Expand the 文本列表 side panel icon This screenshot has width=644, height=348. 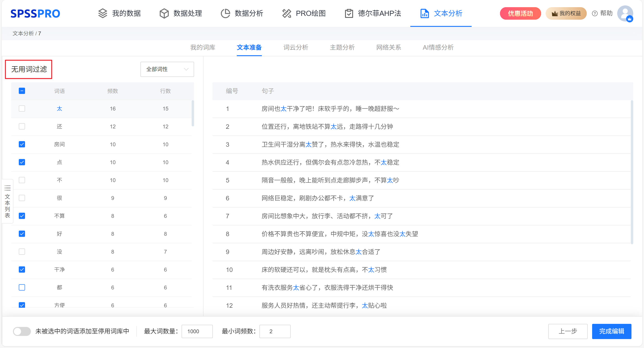click(8, 188)
